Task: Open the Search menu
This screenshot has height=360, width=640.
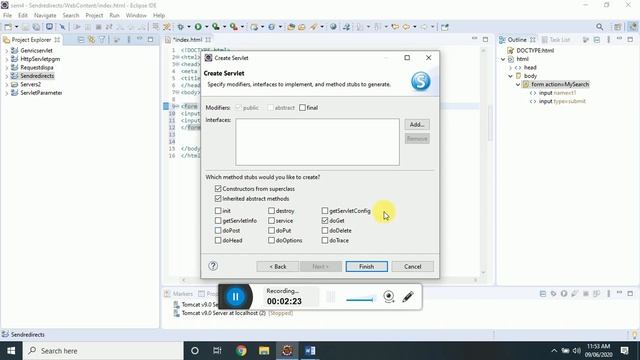Action: point(71,15)
